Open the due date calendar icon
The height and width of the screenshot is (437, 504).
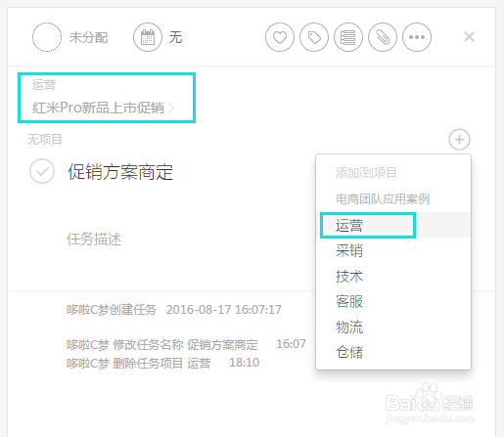[148, 37]
